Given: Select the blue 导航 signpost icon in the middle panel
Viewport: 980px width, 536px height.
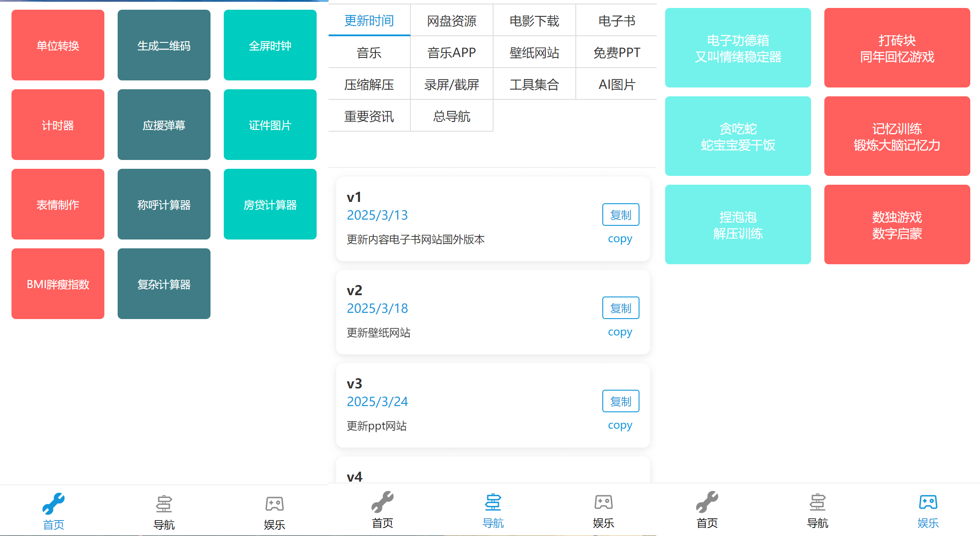Looking at the screenshot, I should coord(493,502).
